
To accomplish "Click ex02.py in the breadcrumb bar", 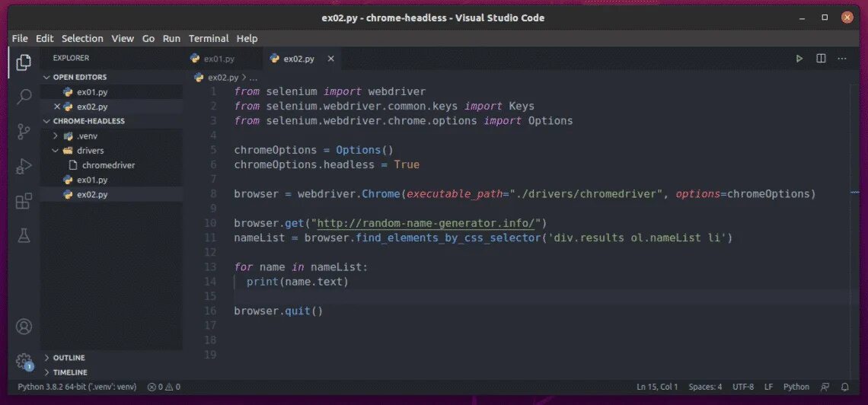I will (x=223, y=78).
